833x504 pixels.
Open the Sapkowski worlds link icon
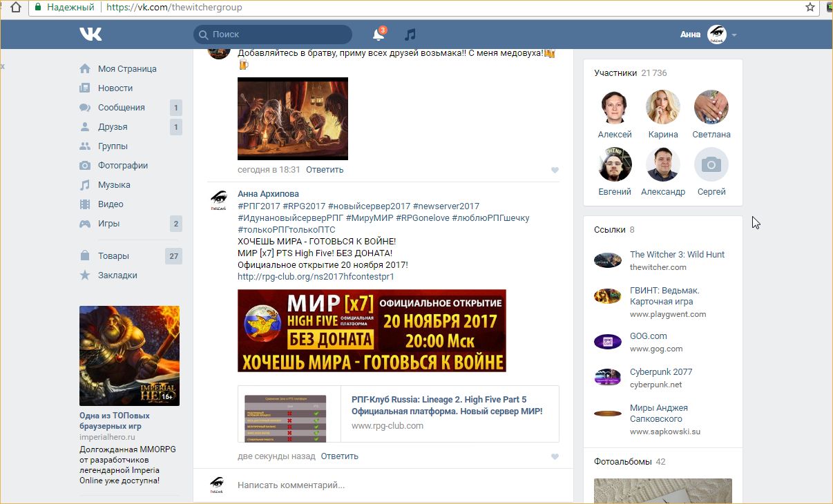(x=608, y=414)
